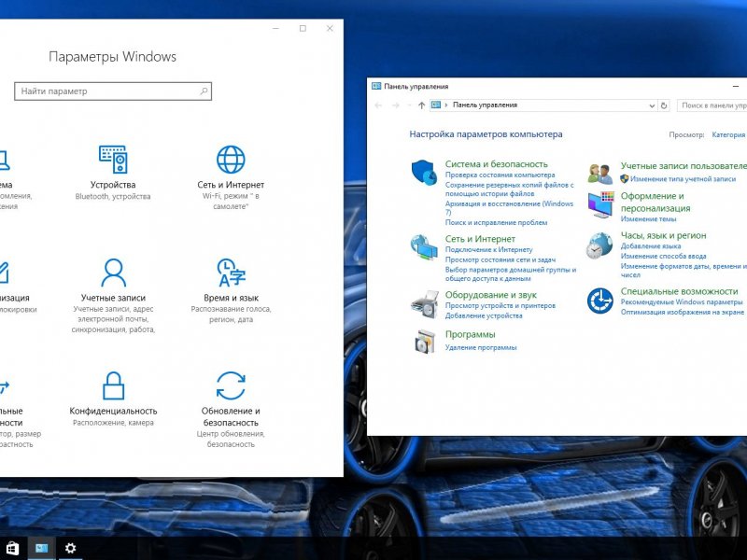Click the 'Время и язык' label in Settings
The image size is (747, 560).
pos(231,298)
